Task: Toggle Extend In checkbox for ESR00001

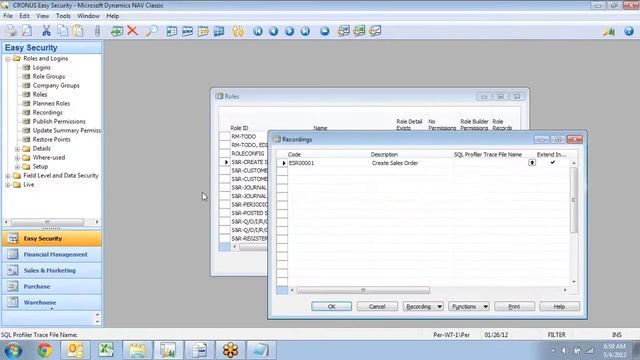Action: tap(553, 162)
